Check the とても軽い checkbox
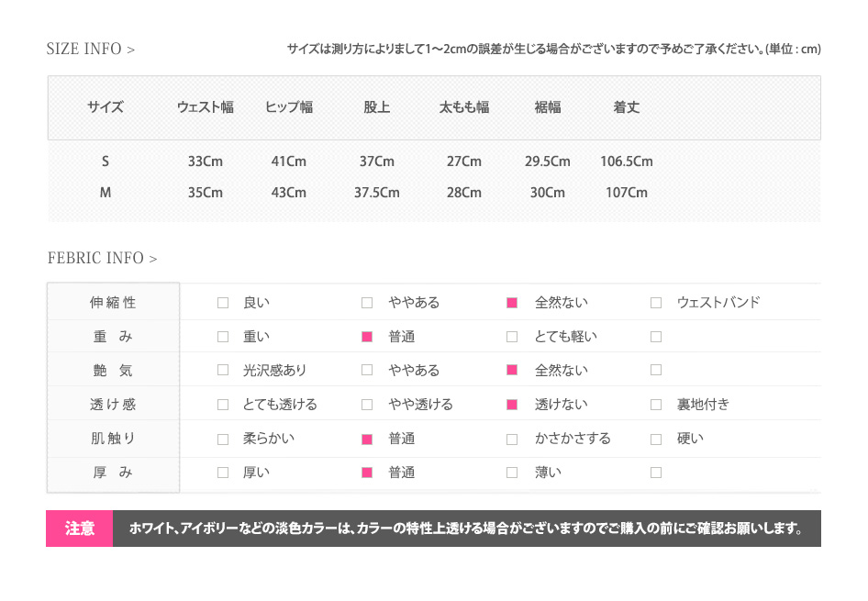 (x=511, y=337)
